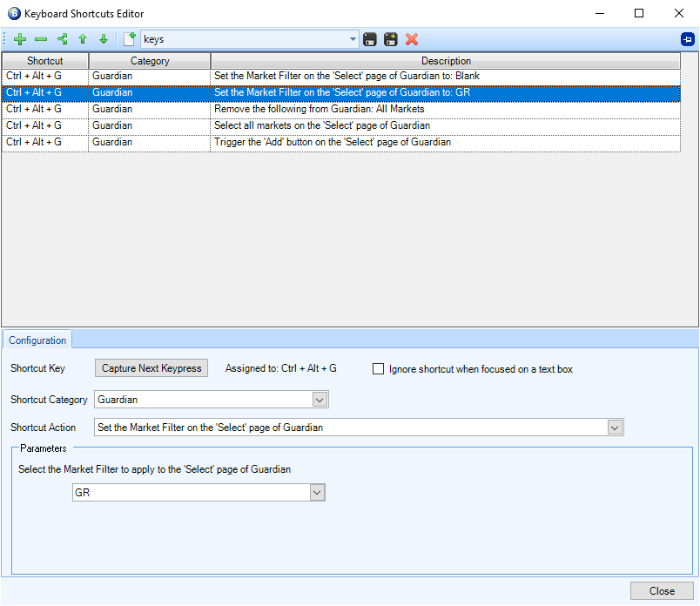700x606 pixels.
Task: Click the Close button
Action: pos(662,591)
